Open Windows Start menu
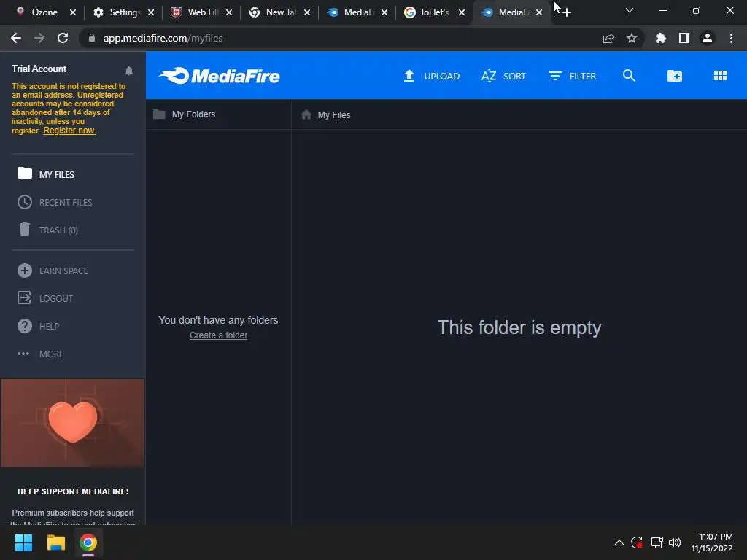Image resolution: width=747 pixels, height=560 pixels. [x=23, y=542]
